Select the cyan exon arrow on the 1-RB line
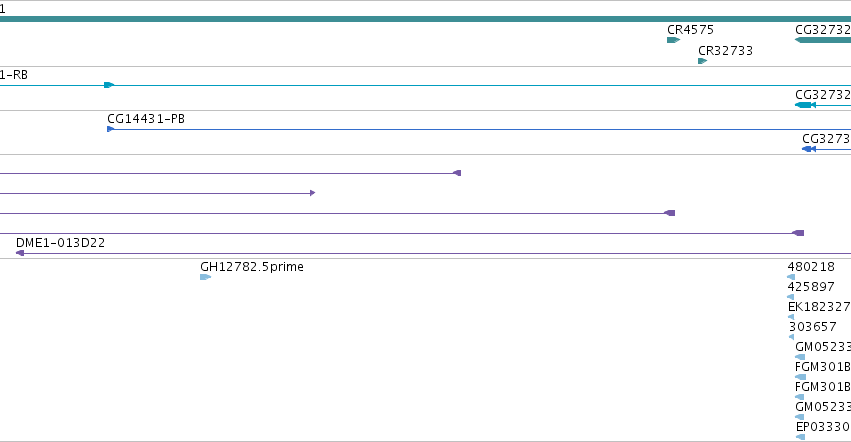 (109, 85)
